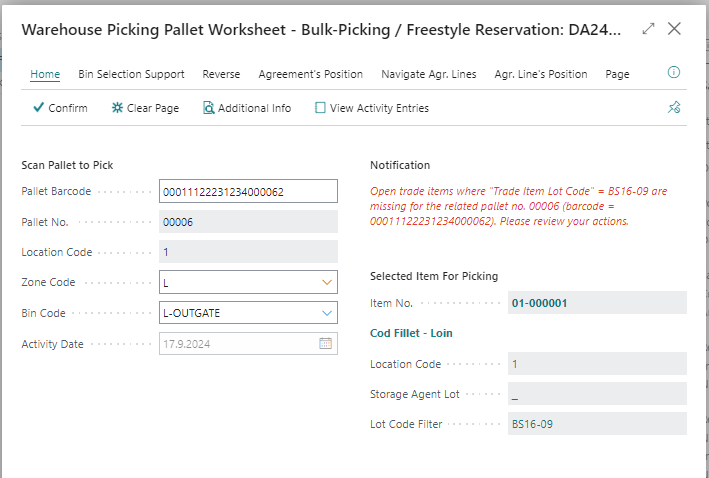The width and height of the screenshot is (709, 478).
Task: Switch to the Home tab
Action: click(x=45, y=74)
